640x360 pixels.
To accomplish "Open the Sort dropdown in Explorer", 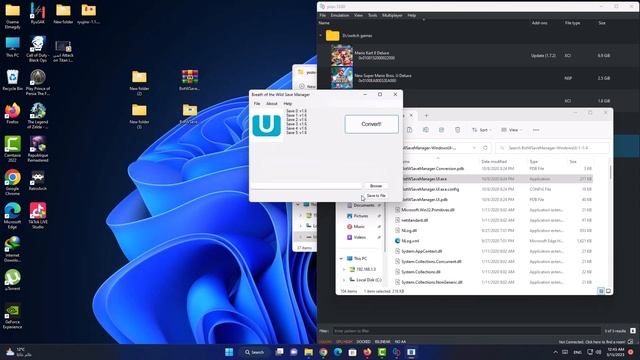I will [481, 130].
